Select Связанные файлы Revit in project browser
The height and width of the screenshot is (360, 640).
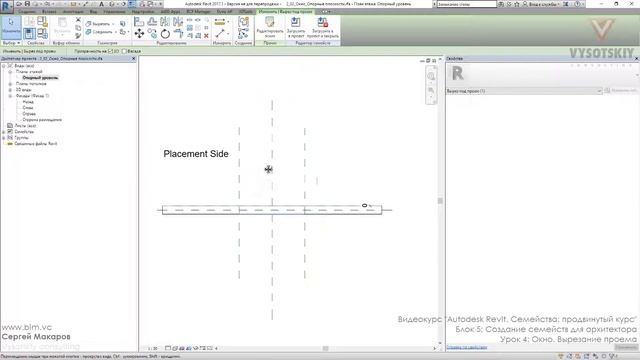(x=36, y=144)
